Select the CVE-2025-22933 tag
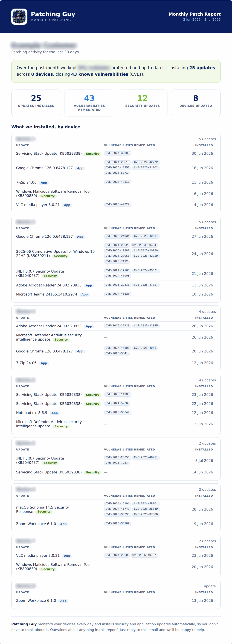This screenshot has height=644, width=232. 117,326
